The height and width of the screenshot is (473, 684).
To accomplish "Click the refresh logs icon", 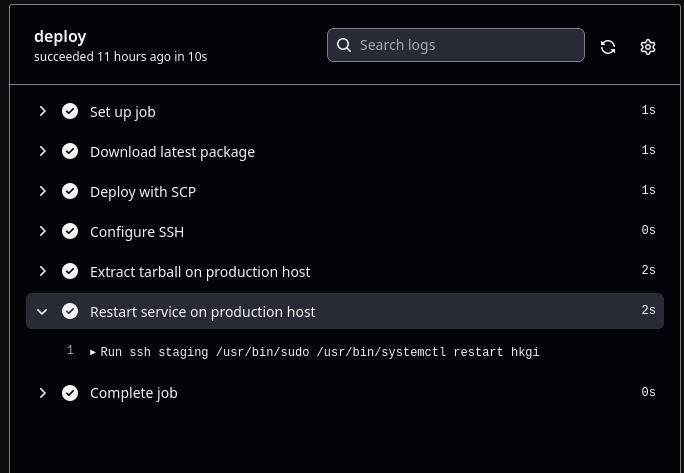I will 608,47.
